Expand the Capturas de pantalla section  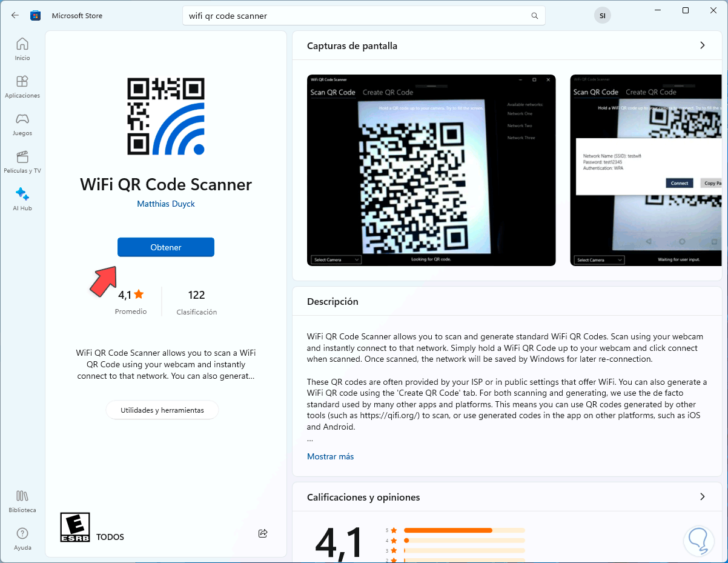click(x=703, y=45)
